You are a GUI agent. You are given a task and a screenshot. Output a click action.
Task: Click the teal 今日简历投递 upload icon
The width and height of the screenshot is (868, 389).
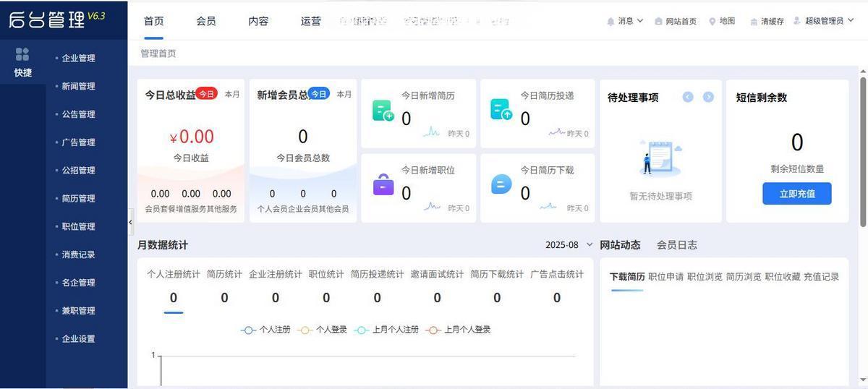pyautogui.click(x=501, y=110)
